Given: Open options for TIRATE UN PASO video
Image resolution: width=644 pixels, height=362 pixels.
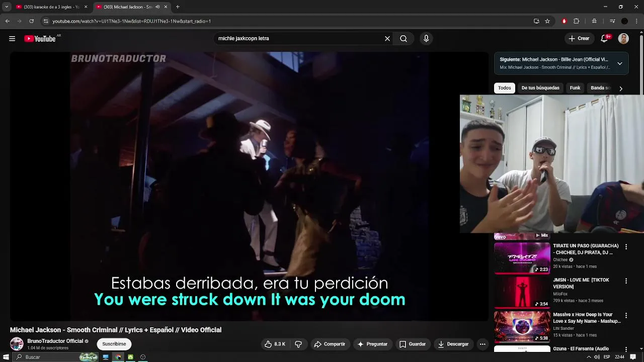Looking at the screenshot, I should point(626,247).
